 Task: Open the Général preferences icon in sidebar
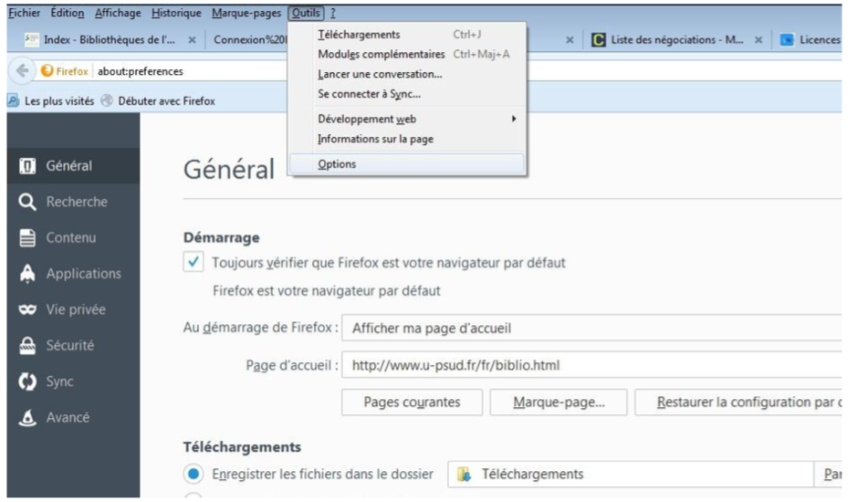click(x=27, y=165)
